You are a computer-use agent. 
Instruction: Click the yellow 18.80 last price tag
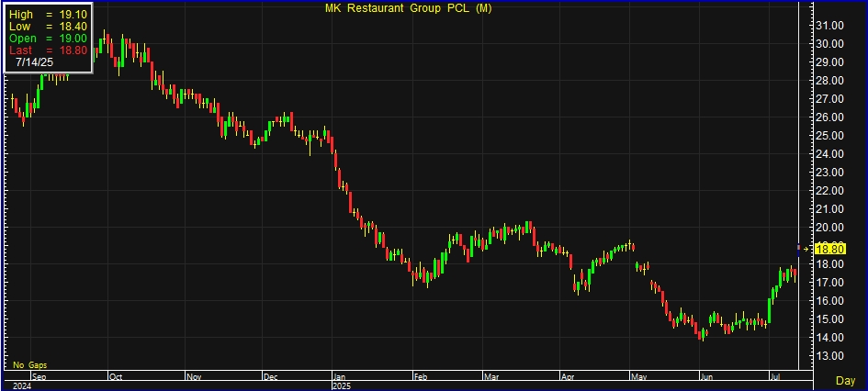[x=829, y=248]
